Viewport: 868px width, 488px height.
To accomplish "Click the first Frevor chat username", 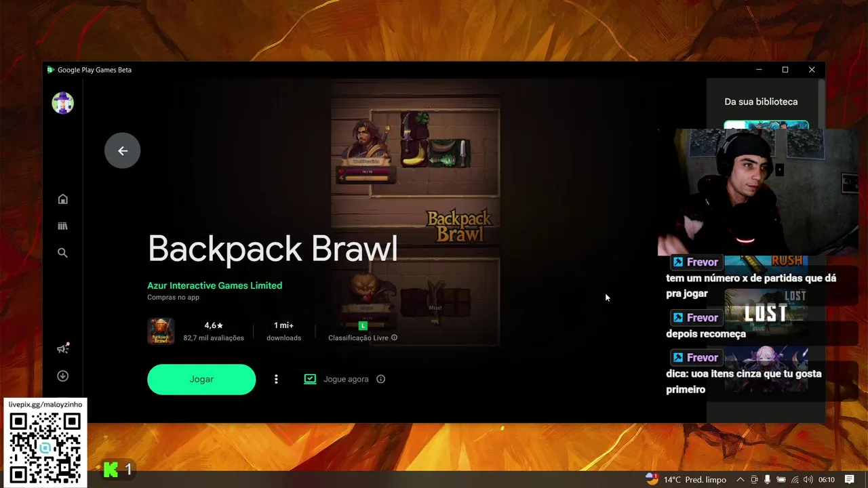I will point(703,262).
